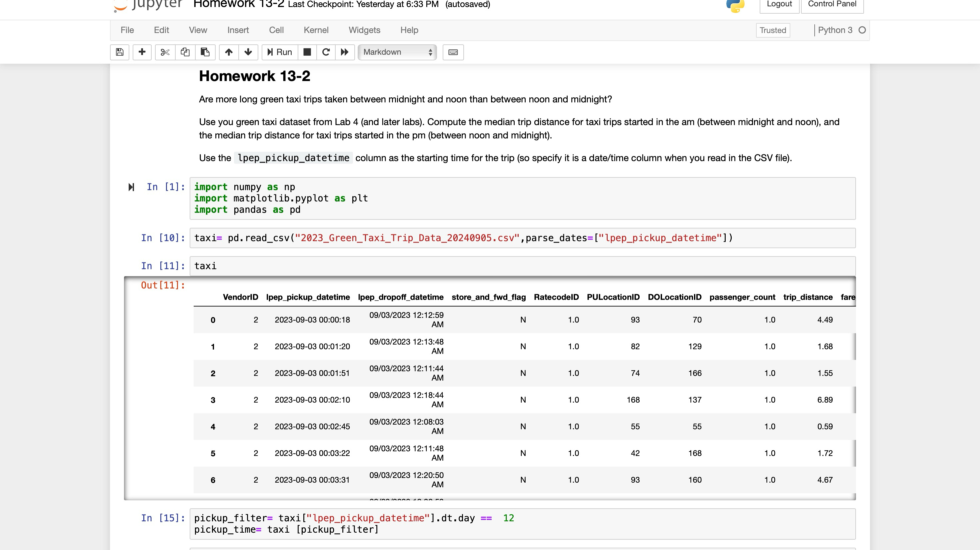Open the File menu
Screen dimensions: 980x550
point(127,30)
